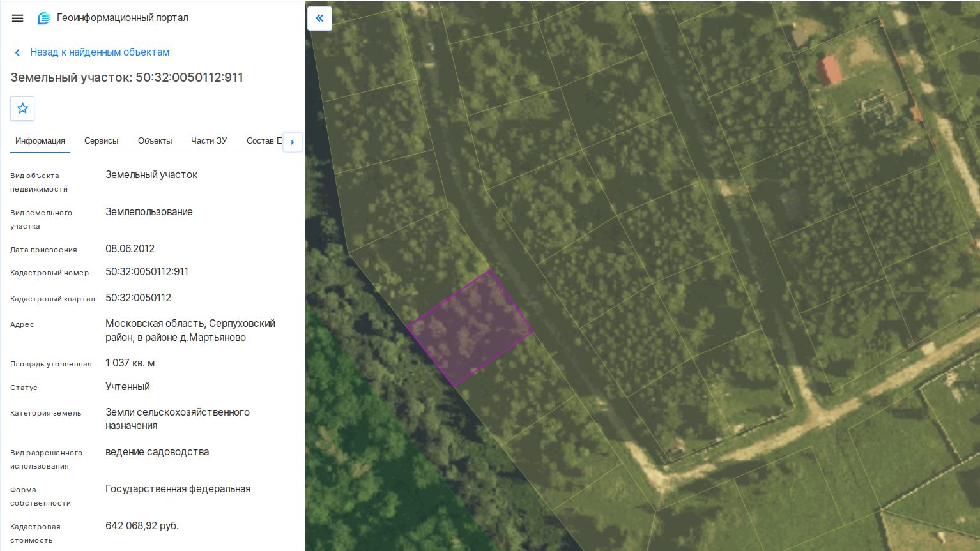Click the back arrow before Назад link

point(18,52)
